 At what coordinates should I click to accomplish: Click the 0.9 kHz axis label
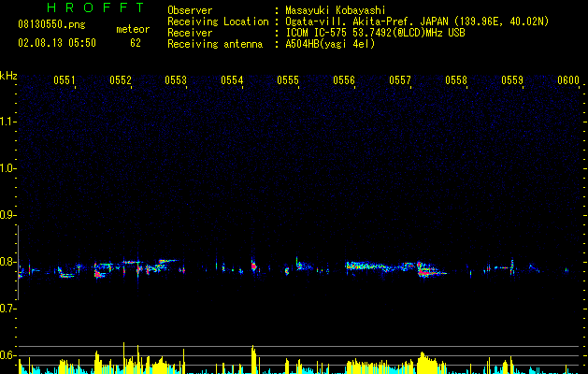(x=7, y=215)
